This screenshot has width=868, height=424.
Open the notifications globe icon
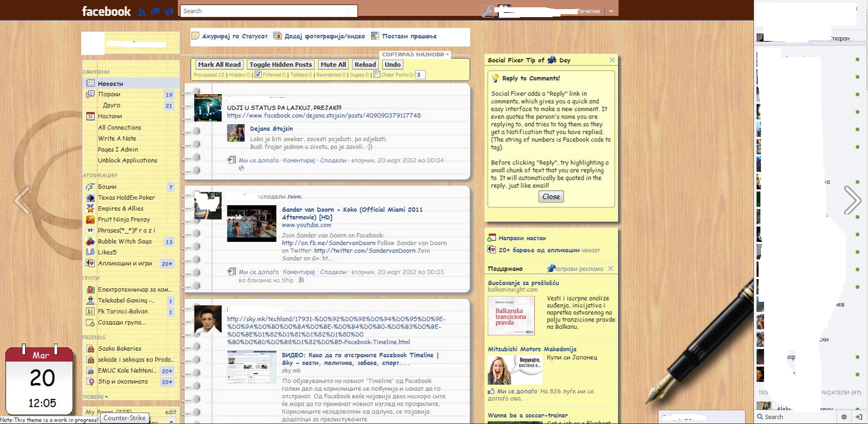click(x=169, y=11)
